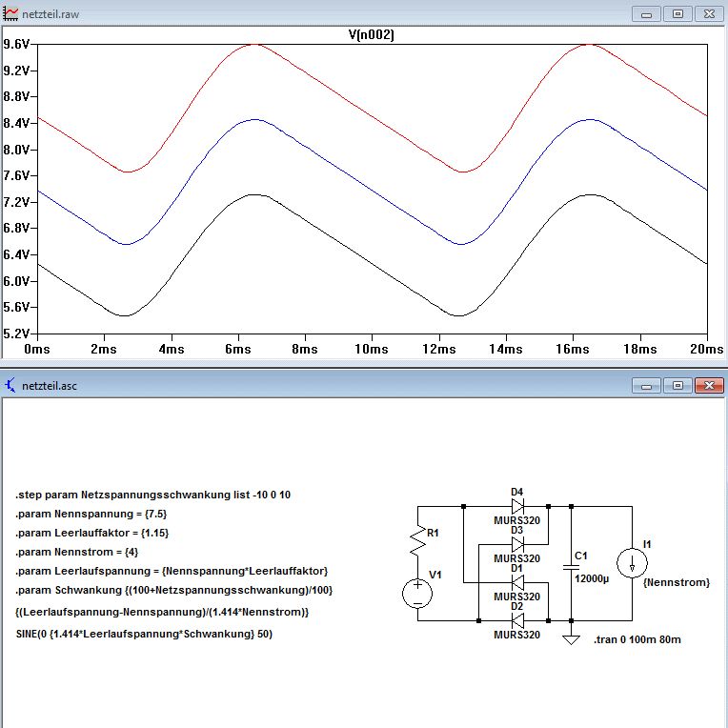Click the SINE source value text

click(144, 634)
